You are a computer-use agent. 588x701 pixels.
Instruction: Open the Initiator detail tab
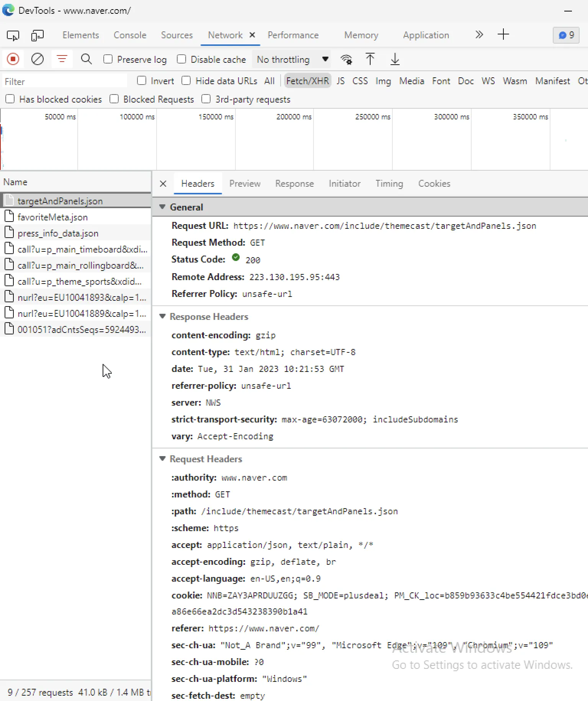click(345, 184)
